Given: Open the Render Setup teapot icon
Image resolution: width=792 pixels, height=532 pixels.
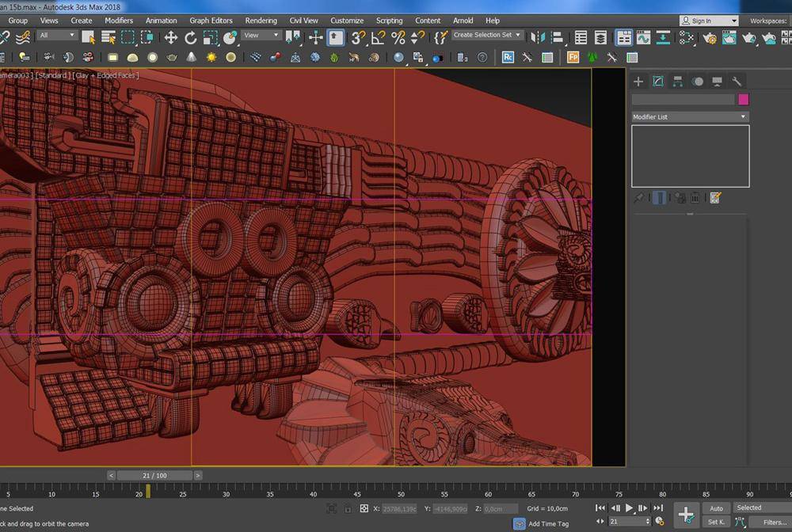Looking at the screenshot, I should 709,37.
